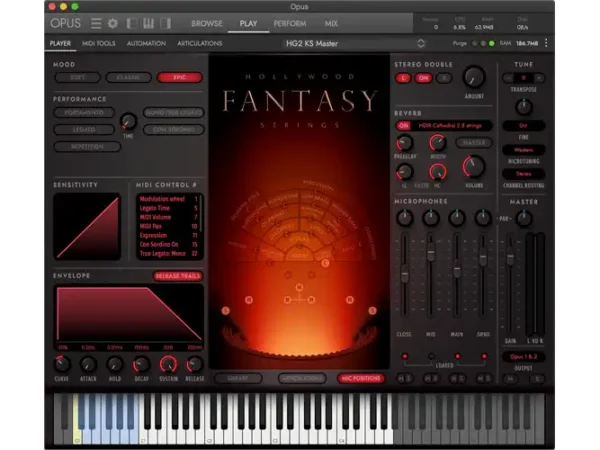Show the Library view button
Viewport: 600px width, 450px height.
tap(238, 378)
